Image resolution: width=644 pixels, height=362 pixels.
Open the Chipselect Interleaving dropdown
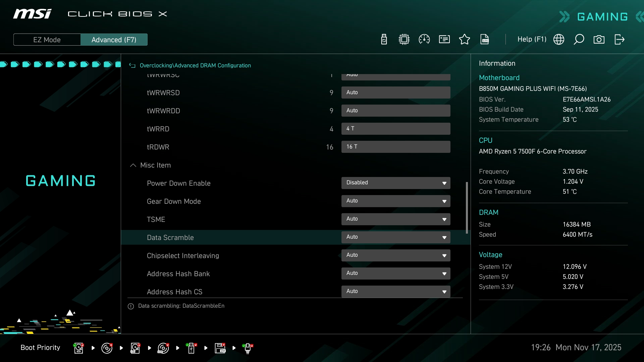click(x=396, y=255)
